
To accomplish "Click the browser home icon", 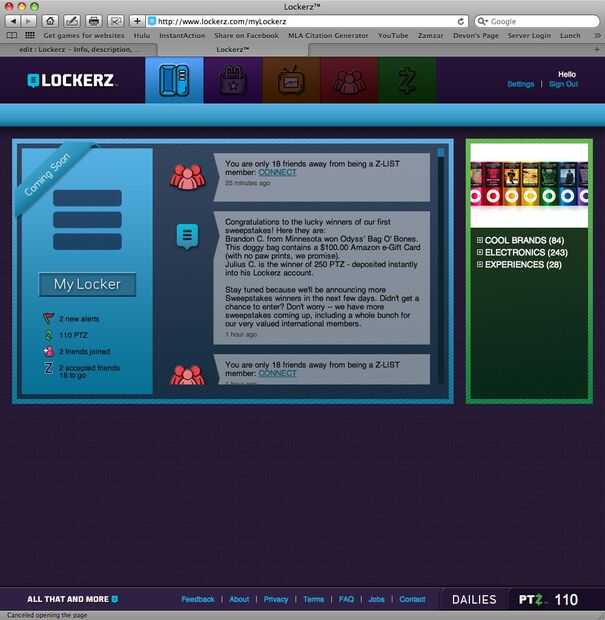I will [50, 21].
